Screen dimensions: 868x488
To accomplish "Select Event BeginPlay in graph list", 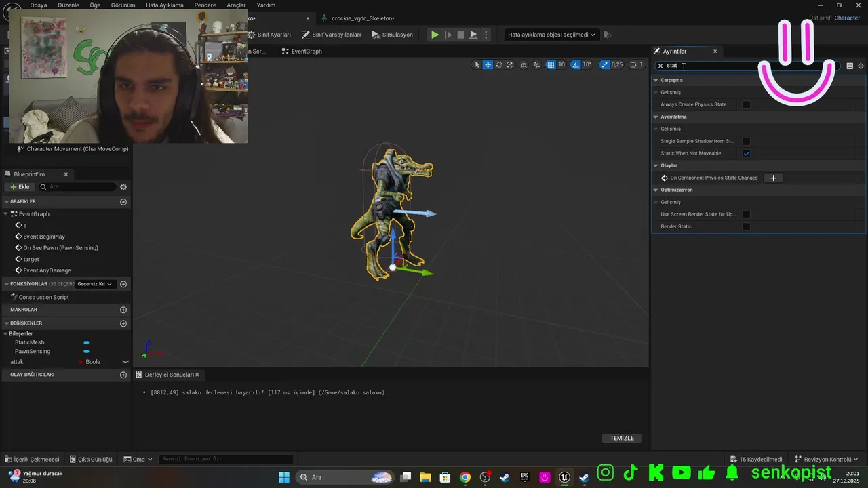I will 44,237.
